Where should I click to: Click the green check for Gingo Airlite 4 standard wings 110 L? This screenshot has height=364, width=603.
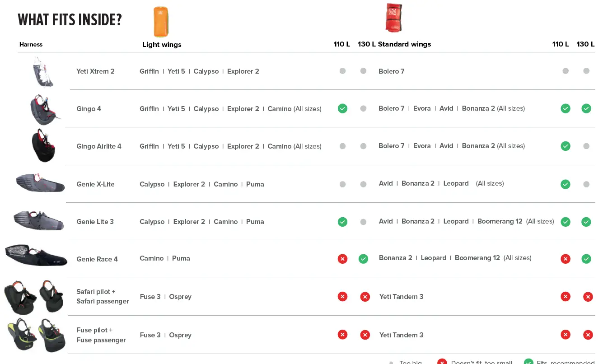click(x=565, y=146)
